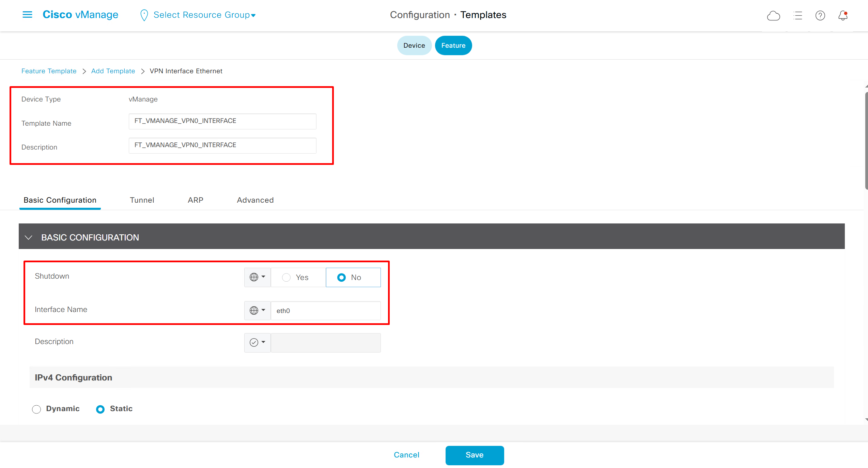Click the Template Name input field
This screenshot has width=868, height=468.
222,121
